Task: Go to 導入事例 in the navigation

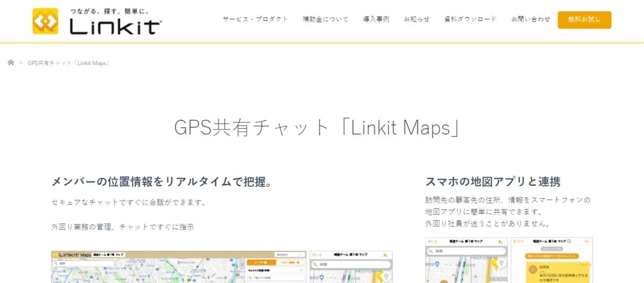Action: (x=376, y=19)
